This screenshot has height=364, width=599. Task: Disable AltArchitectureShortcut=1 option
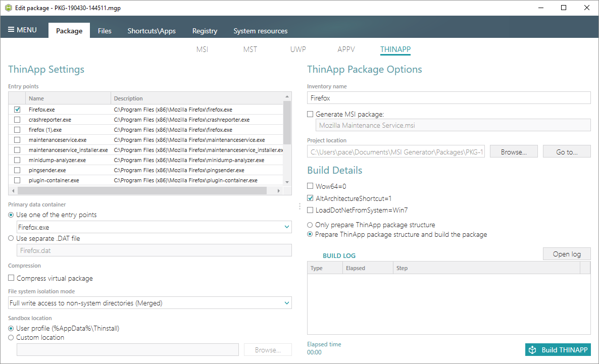[x=350, y=198]
